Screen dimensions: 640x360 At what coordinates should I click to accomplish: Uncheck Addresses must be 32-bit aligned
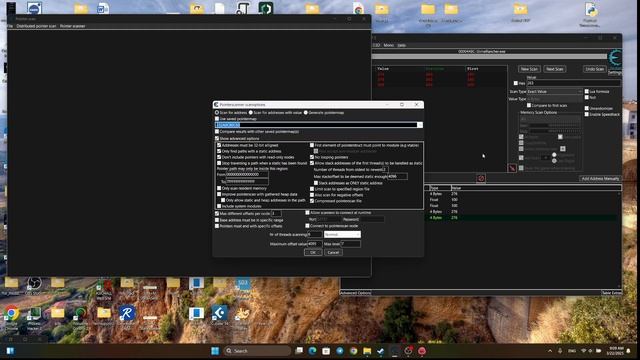click(219, 145)
